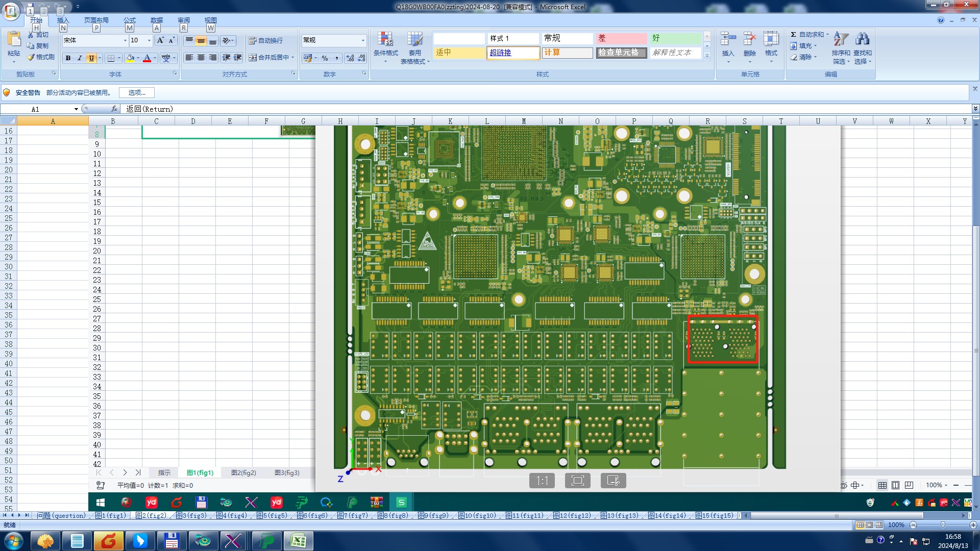Viewport: 980px width, 551px height.
Task: Switch to the 页面布局 ribbon tab
Action: tap(96, 20)
